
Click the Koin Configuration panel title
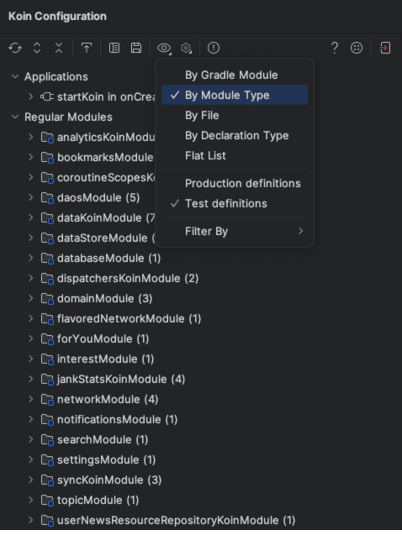click(x=57, y=16)
